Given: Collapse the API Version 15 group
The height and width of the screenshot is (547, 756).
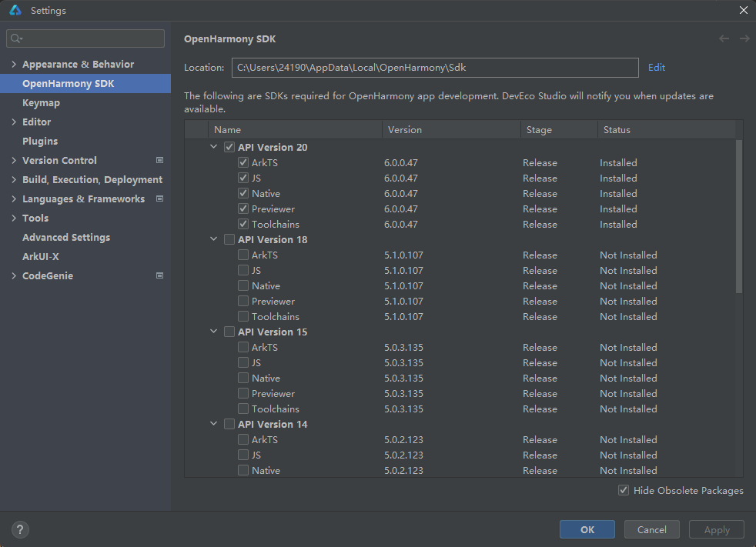Looking at the screenshot, I should point(213,332).
